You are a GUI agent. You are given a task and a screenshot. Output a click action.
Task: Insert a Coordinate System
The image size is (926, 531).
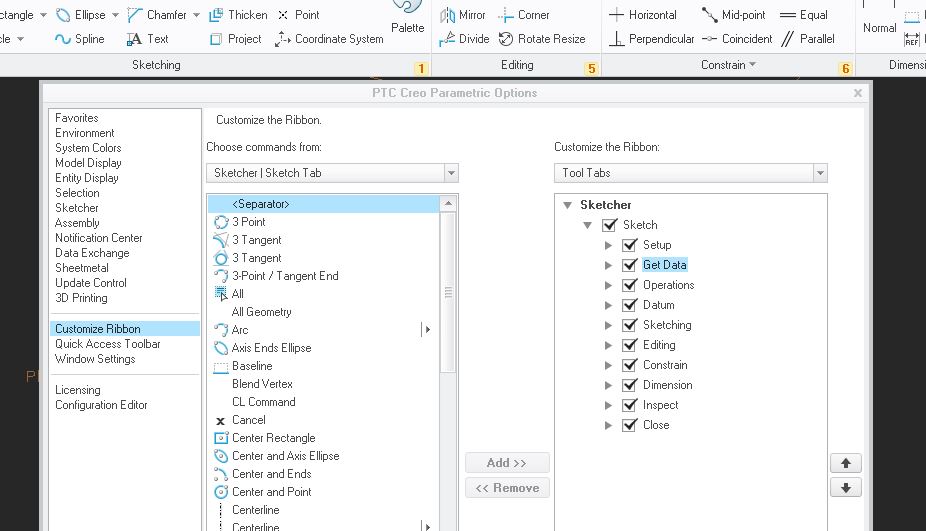pyautogui.click(x=329, y=39)
